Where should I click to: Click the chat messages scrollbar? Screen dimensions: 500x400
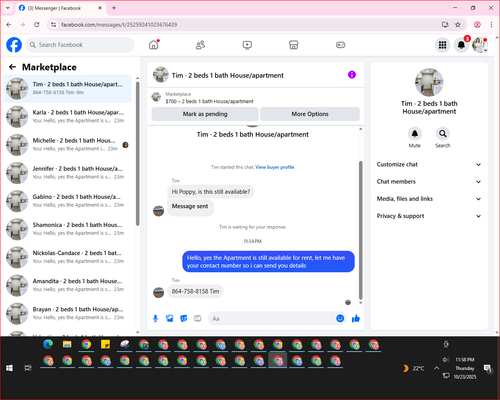click(x=360, y=230)
